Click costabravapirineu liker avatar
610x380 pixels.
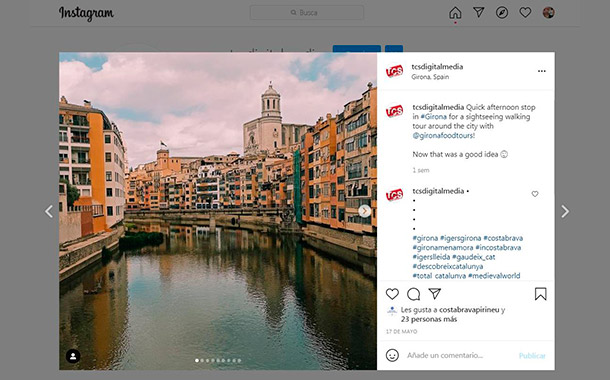pyautogui.click(x=392, y=310)
